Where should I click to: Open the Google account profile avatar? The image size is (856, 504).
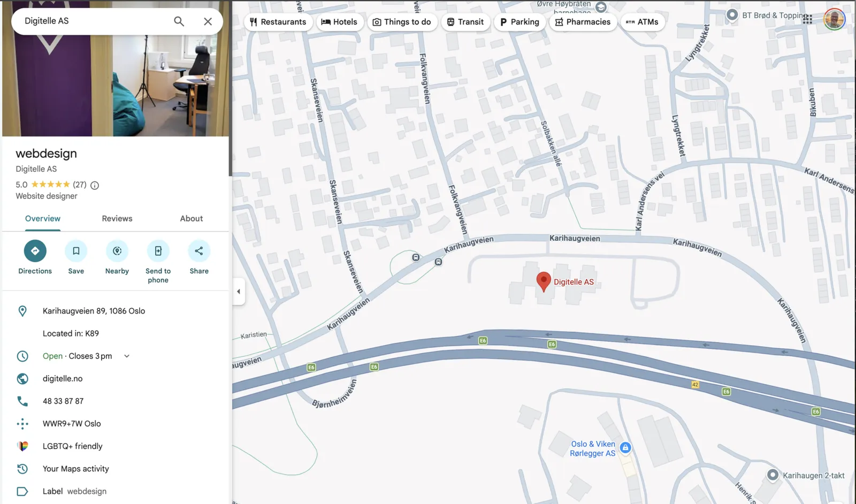click(x=834, y=20)
